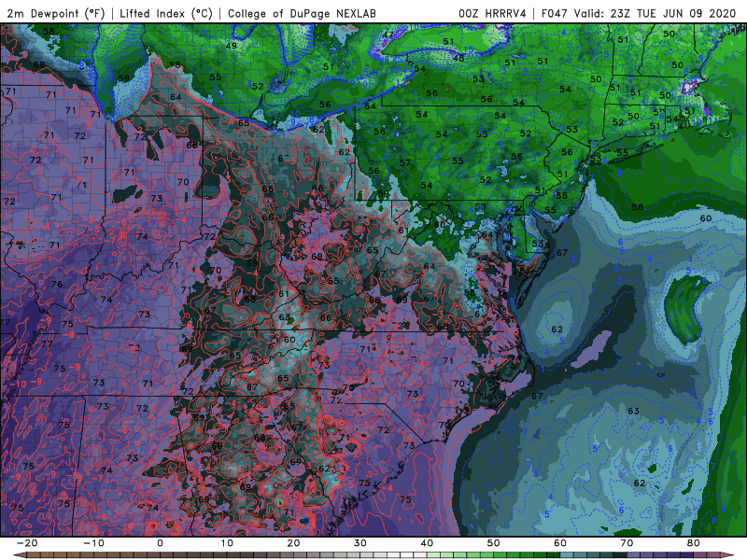Screen dimensions: 747x560
Task: Pick the purple swatch above the 70 label
Action: [633, 555]
